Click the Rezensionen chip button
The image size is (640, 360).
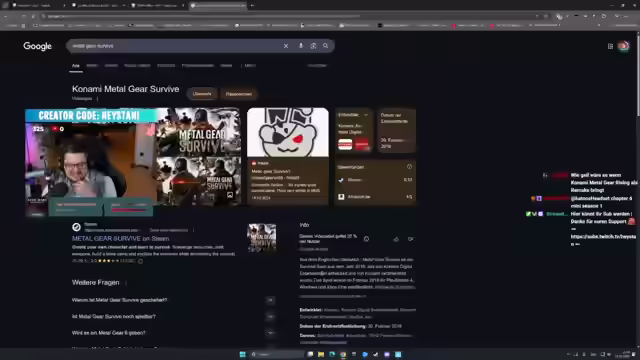click(239, 94)
